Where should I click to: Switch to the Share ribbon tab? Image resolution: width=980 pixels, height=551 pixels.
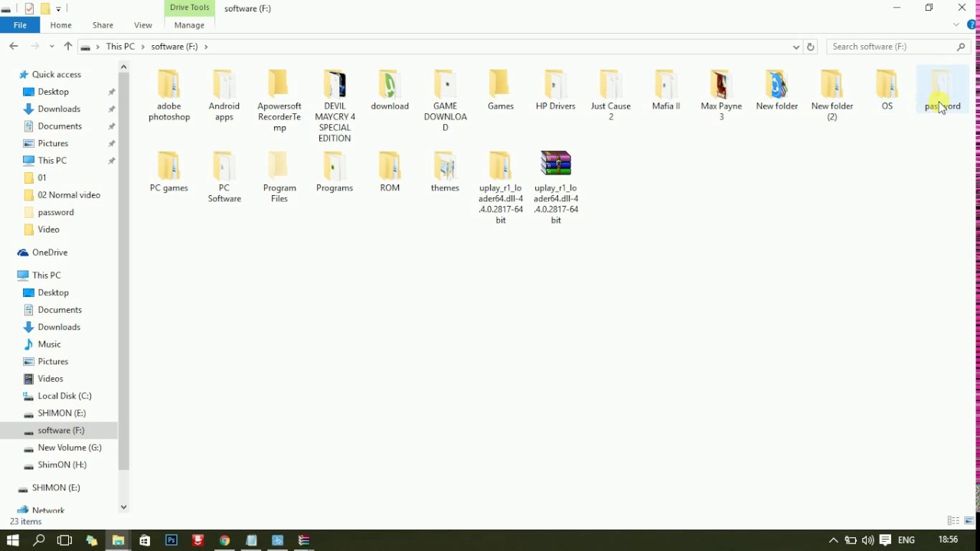click(103, 25)
